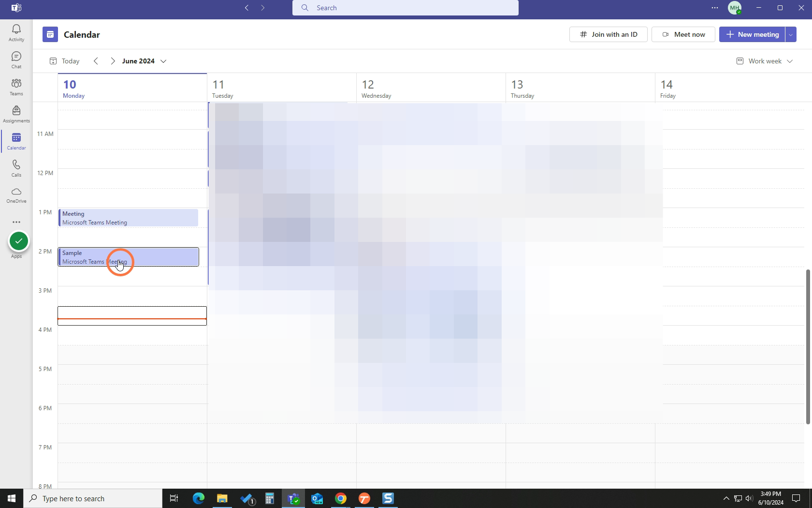Open Settings and more menu
Screen dimensions: 812x508
(715, 8)
